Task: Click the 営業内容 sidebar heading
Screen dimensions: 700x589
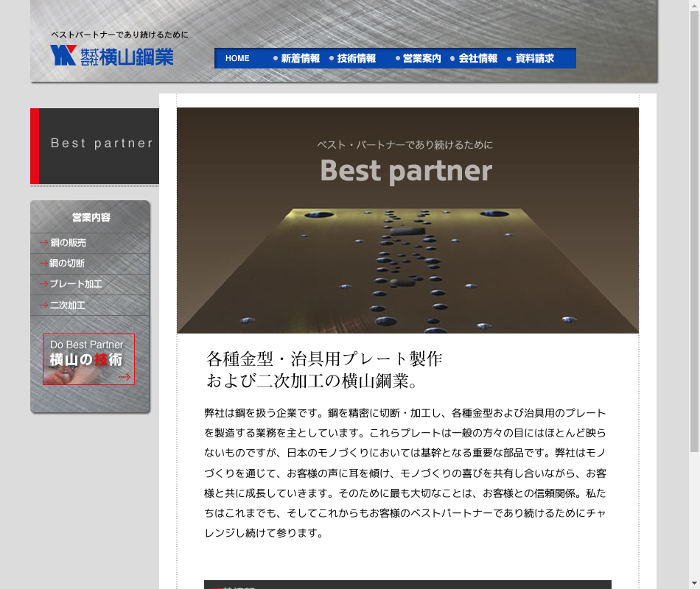Action: (91, 217)
